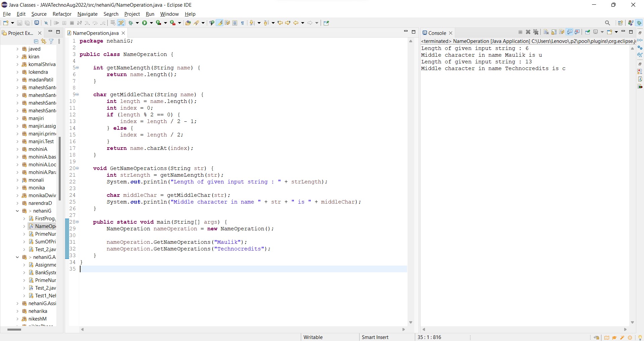Open the Refactor menu

pos(62,14)
